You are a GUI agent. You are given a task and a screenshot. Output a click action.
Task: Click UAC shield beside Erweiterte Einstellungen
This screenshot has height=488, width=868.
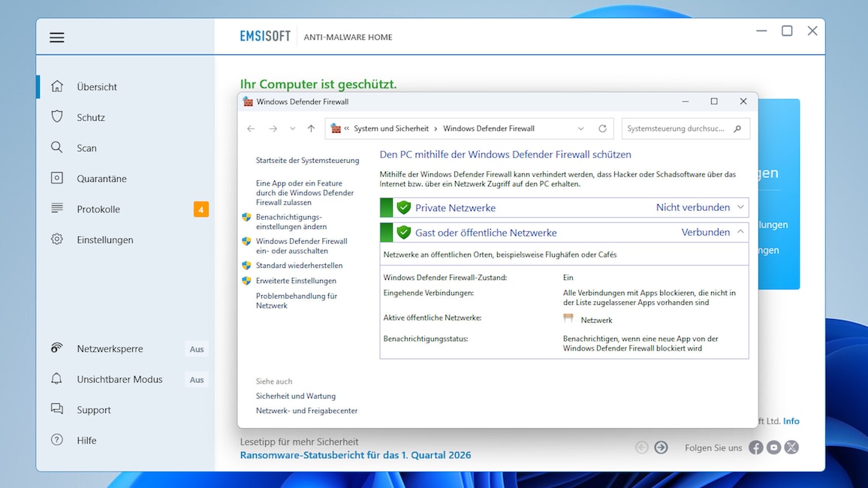246,281
